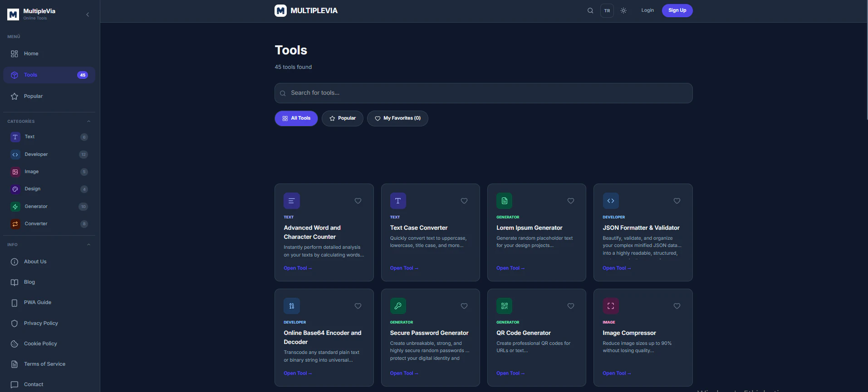868x392 pixels.
Task: Click the Lorem Ipsum Generator document icon
Action: (x=504, y=201)
